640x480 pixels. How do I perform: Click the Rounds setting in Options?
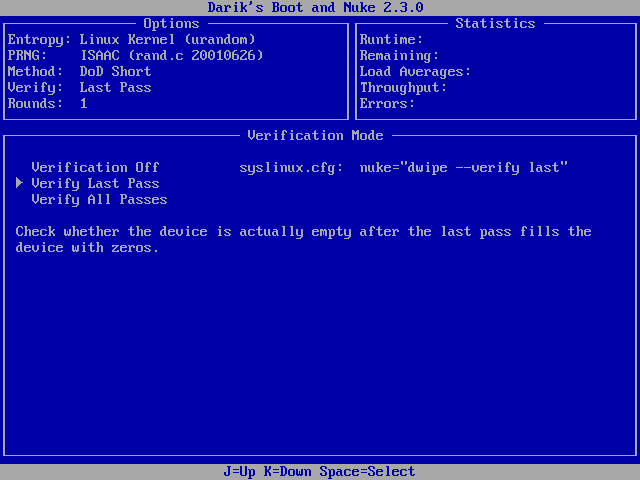click(x=47, y=103)
